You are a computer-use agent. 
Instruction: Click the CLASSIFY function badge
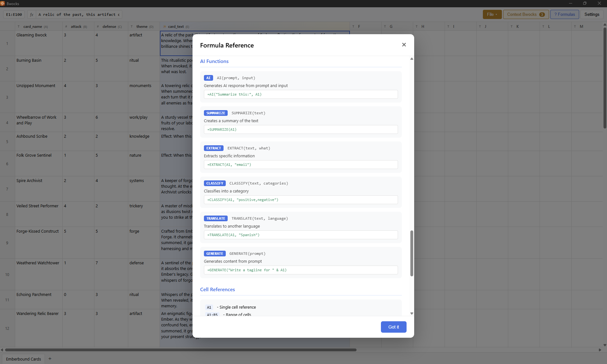pyautogui.click(x=215, y=183)
